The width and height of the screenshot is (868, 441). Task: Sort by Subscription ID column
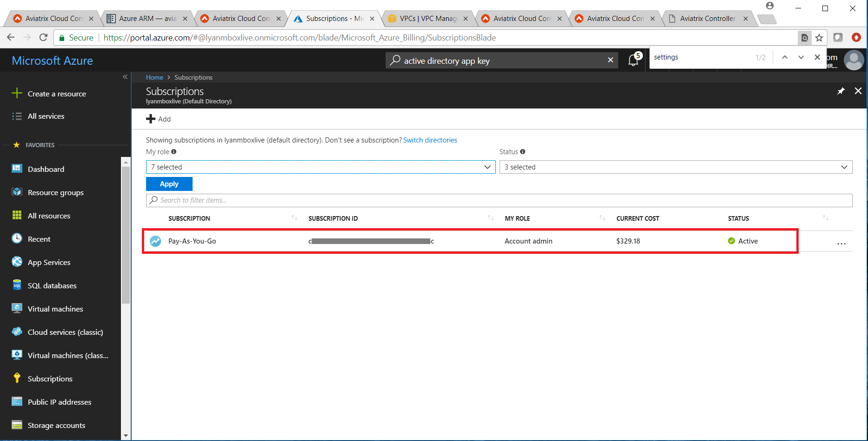tap(491, 217)
